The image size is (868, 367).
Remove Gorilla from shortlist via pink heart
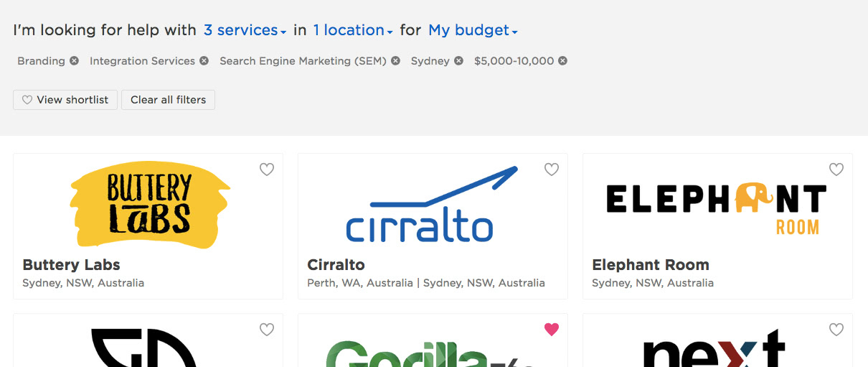(552, 330)
